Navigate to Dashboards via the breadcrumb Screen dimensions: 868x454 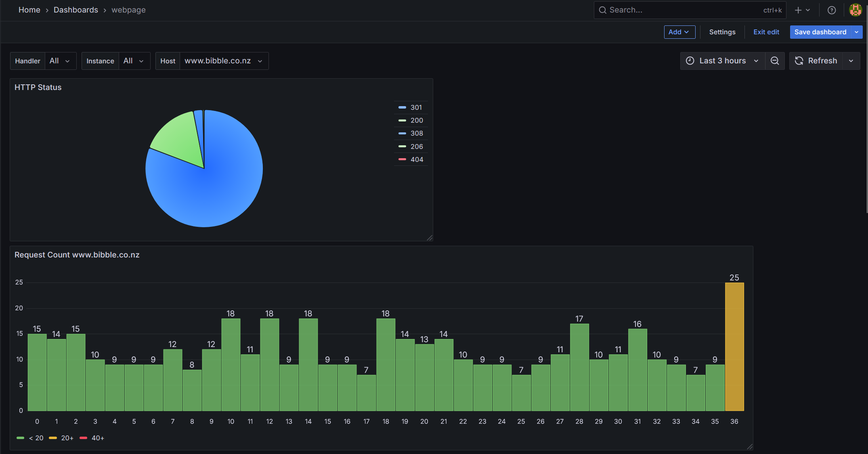point(76,10)
